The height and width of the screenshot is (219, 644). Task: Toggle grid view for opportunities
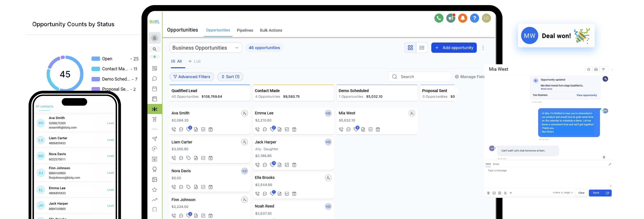pos(410,47)
